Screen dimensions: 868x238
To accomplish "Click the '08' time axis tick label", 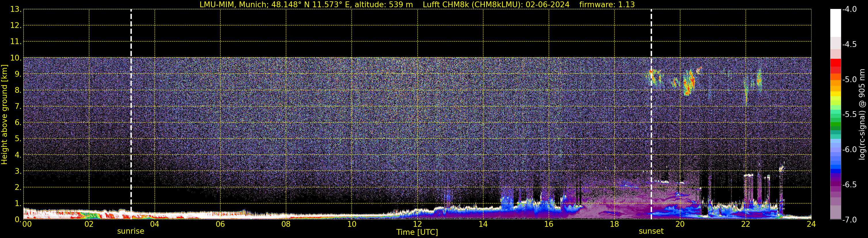I will (x=286, y=224).
